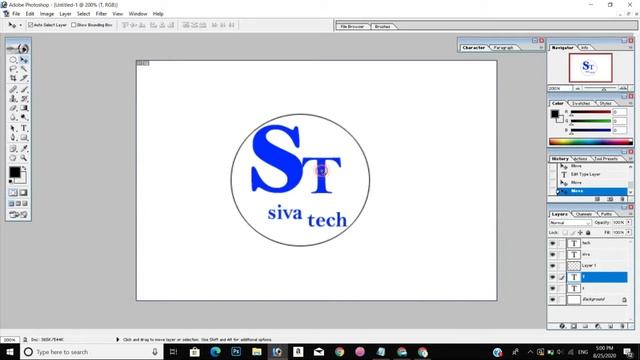Toggle lock all in Layers panel
The height and width of the screenshot is (360, 640).
click(588, 233)
